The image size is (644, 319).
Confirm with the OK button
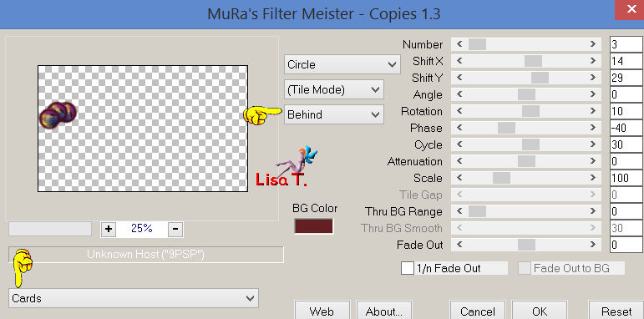pos(540,311)
